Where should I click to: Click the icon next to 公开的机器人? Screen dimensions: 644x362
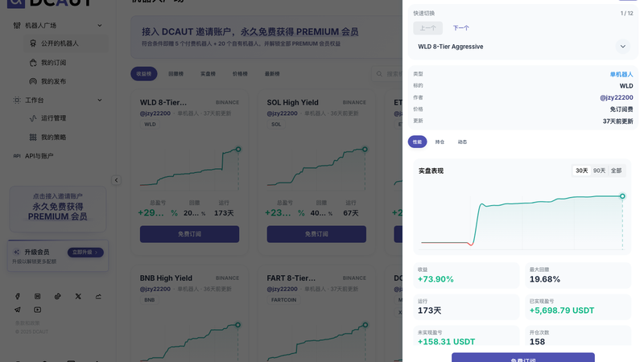(33, 43)
